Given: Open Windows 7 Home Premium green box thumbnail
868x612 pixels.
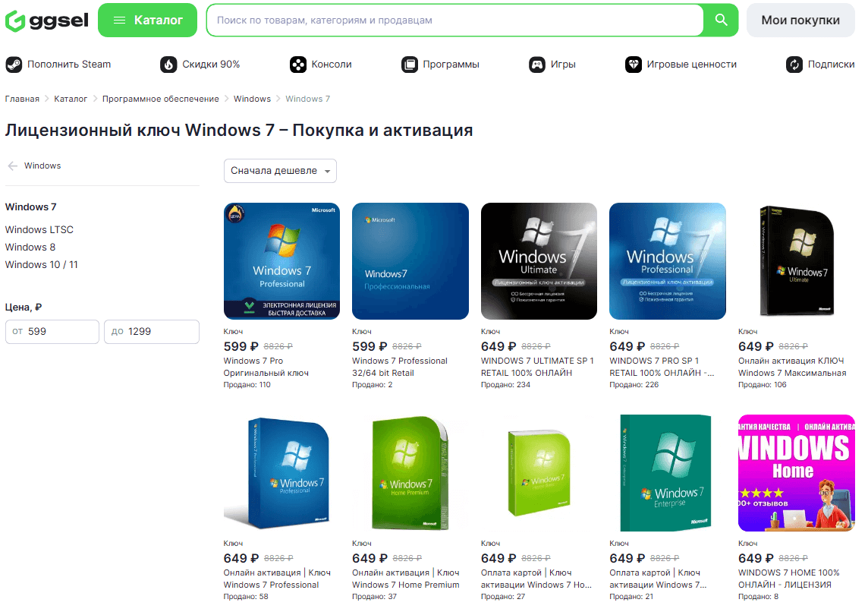Looking at the screenshot, I should tap(410, 473).
